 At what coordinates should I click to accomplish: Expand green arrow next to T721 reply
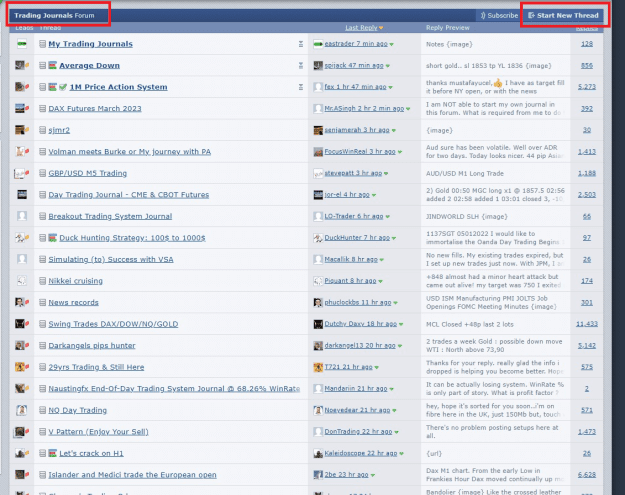[377, 367]
